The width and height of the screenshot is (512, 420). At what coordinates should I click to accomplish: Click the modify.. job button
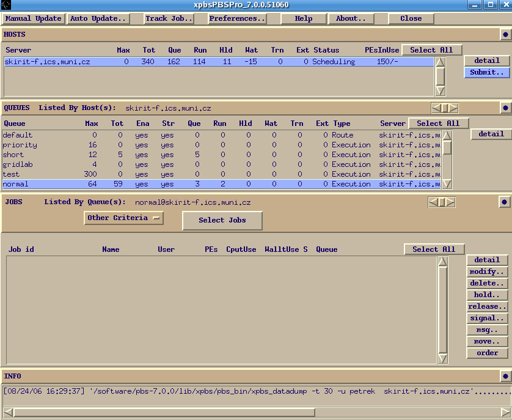click(x=487, y=271)
